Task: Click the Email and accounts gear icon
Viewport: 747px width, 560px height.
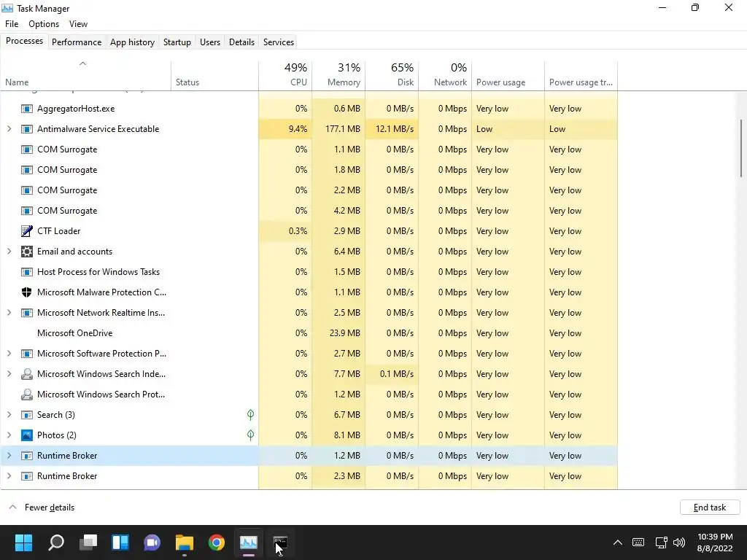Action: tap(27, 252)
